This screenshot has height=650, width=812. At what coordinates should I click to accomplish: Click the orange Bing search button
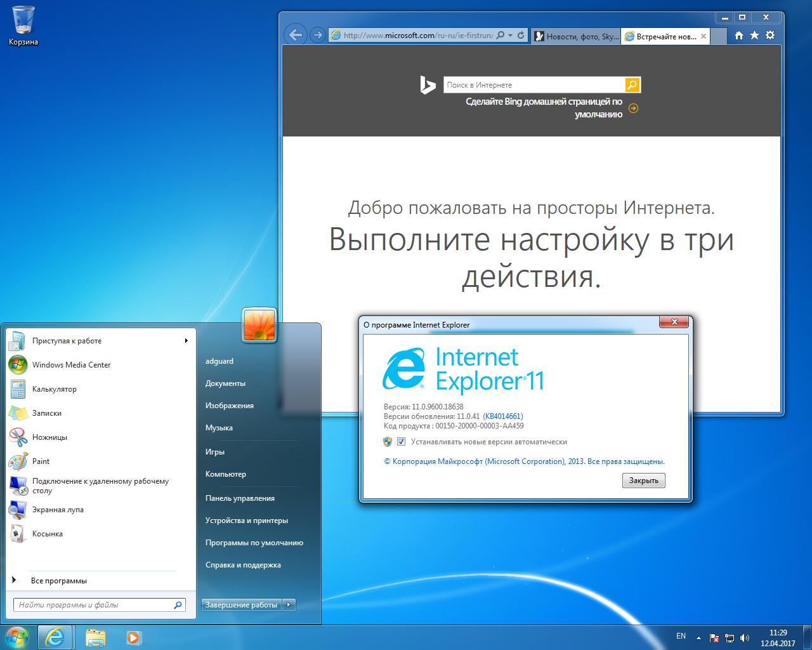click(632, 85)
